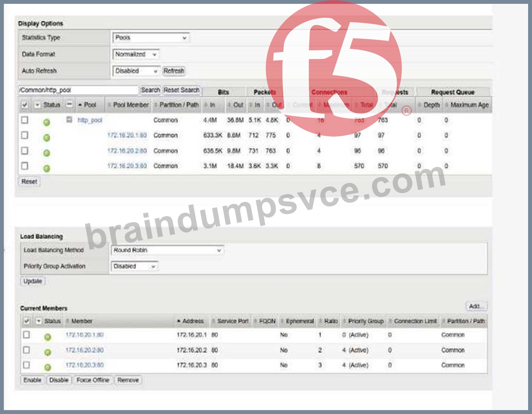The height and width of the screenshot is (414, 532).
Task: Open the Statistics Type dropdown
Action: [x=151, y=37]
